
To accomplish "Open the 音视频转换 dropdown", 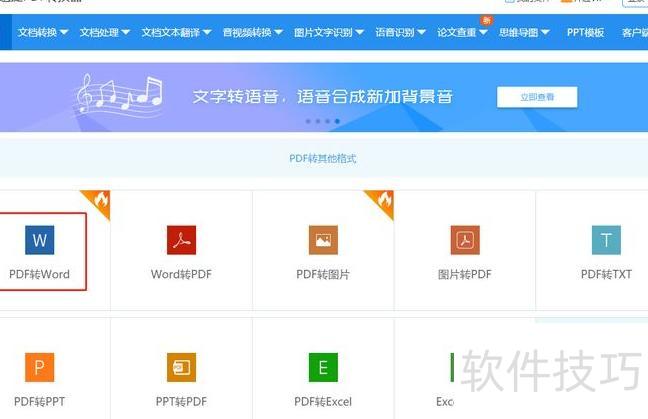I will point(253,32).
